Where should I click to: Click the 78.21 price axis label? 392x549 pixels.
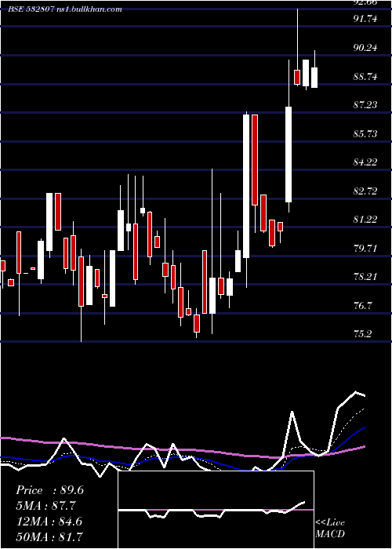click(365, 277)
